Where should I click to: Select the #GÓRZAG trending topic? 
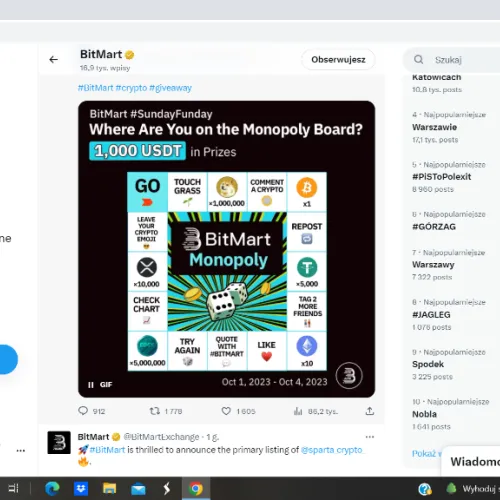coord(434,227)
